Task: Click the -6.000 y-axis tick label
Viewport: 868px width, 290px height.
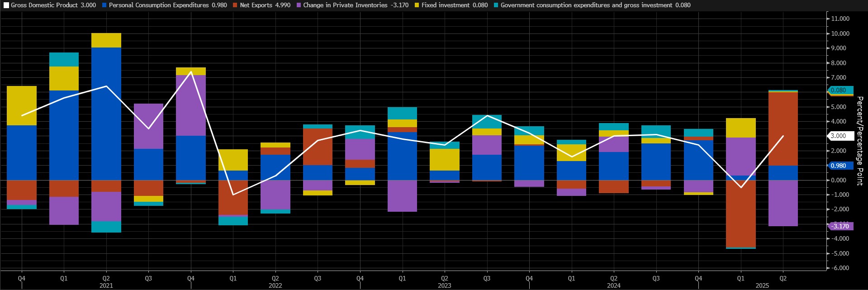Action: [x=839, y=268]
